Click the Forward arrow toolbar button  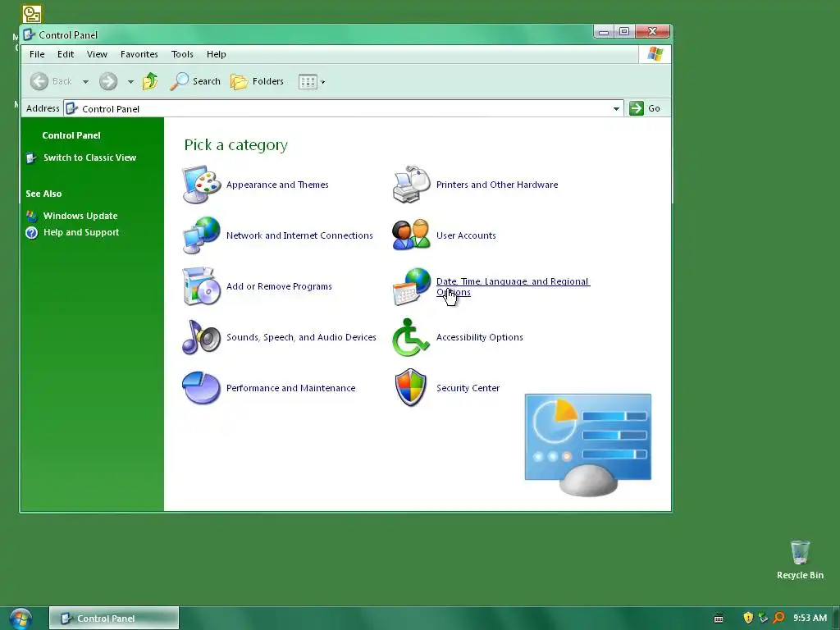tap(108, 81)
